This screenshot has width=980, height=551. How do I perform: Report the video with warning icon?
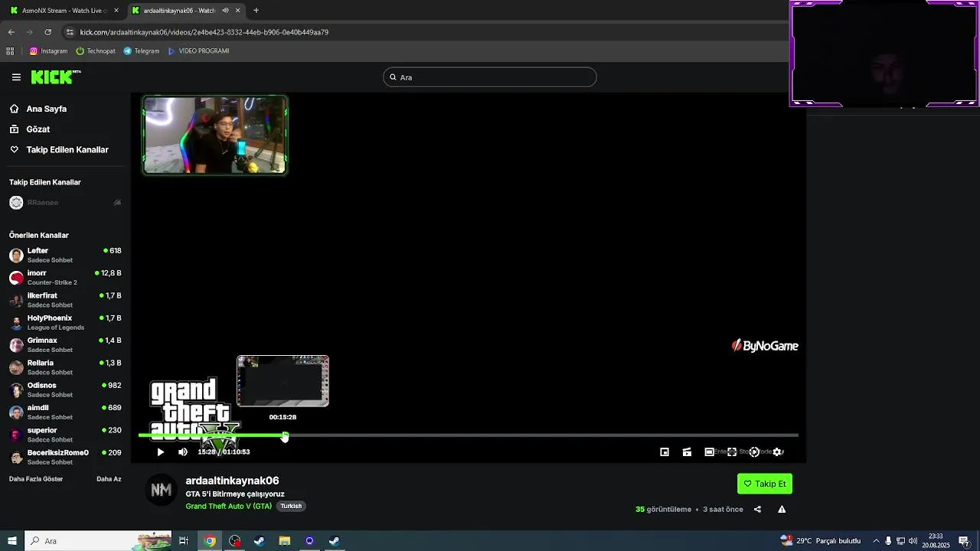pyautogui.click(x=782, y=510)
